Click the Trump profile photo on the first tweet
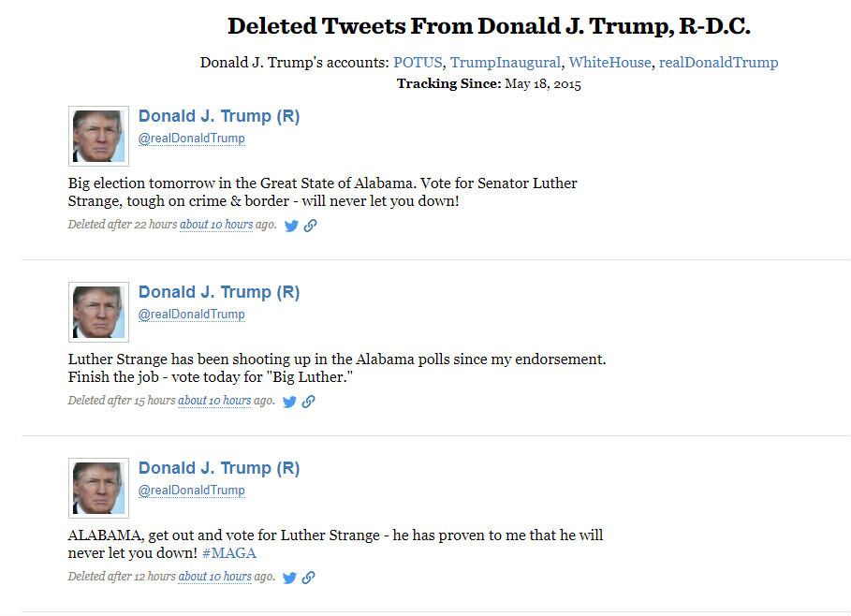This screenshot has height=616, width=851. (x=97, y=135)
